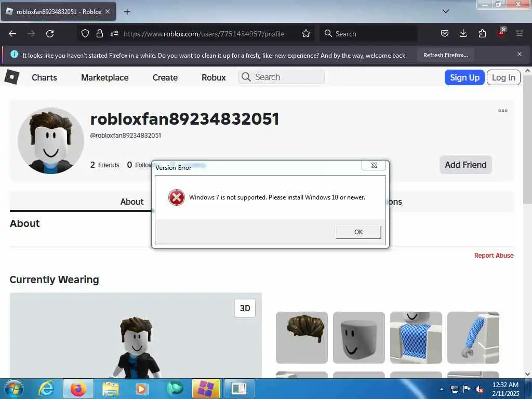Expand the list all tabs chevron
The image size is (532, 399).
[446, 11]
